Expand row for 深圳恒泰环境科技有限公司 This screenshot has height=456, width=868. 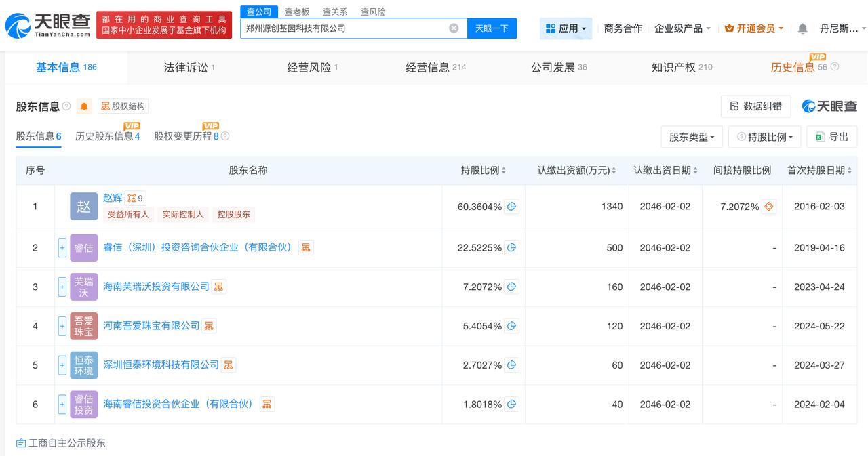coord(62,365)
